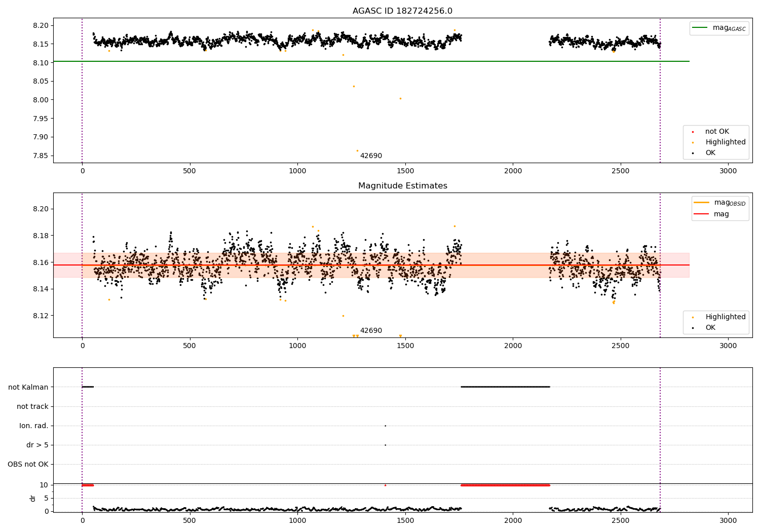Select "Highlighted" legend entry in middle plot

click(x=719, y=317)
